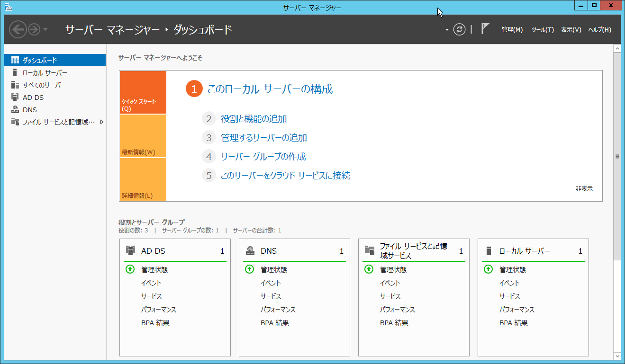Image resolution: width=625 pixels, height=364 pixels.
Task: Click the back navigation arrow icon
Action: click(18, 29)
